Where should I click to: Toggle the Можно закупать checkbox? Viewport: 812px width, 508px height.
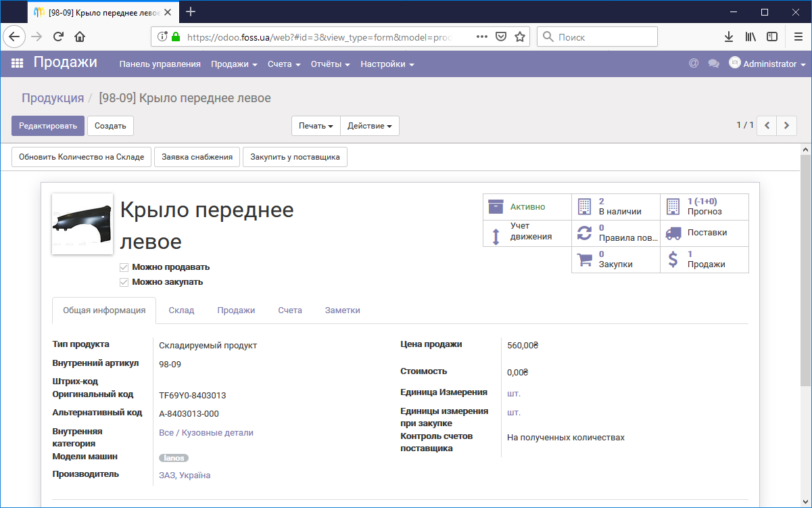coord(124,282)
